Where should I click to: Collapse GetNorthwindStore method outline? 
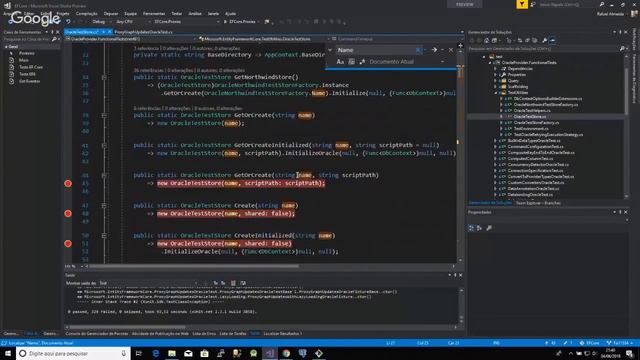click(104, 77)
